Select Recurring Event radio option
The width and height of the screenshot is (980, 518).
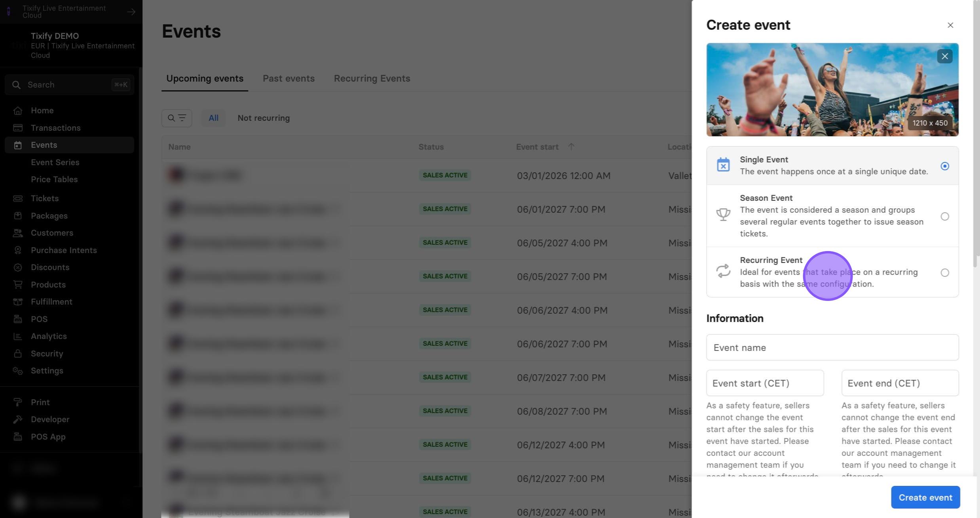coord(945,272)
